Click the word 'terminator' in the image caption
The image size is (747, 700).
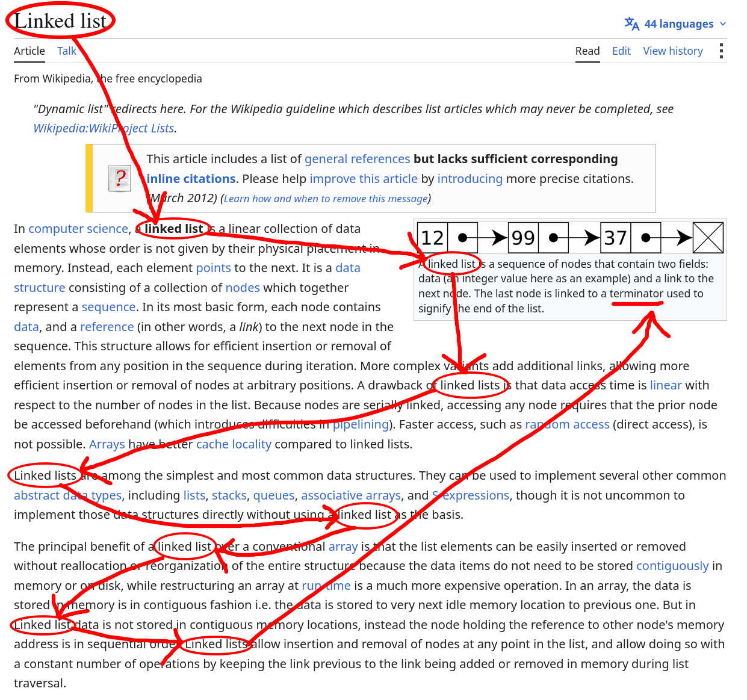636,294
